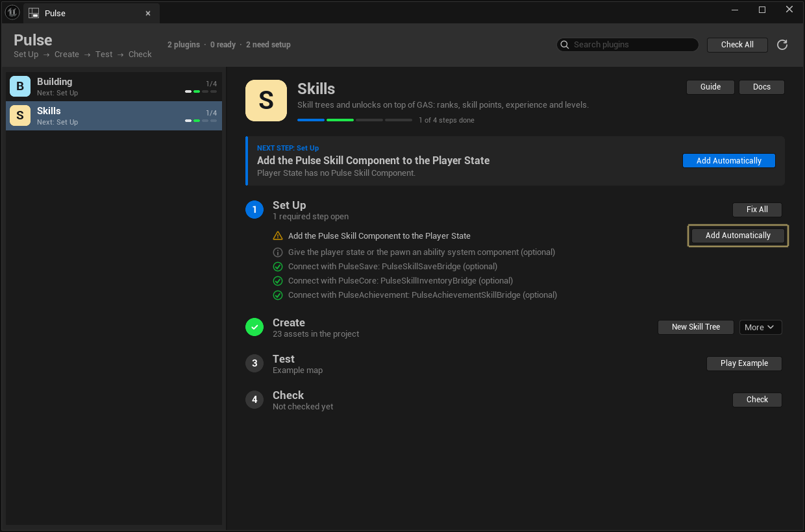Click the step 4 circle for Check
The width and height of the screenshot is (805, 532).
coord(254,400)
